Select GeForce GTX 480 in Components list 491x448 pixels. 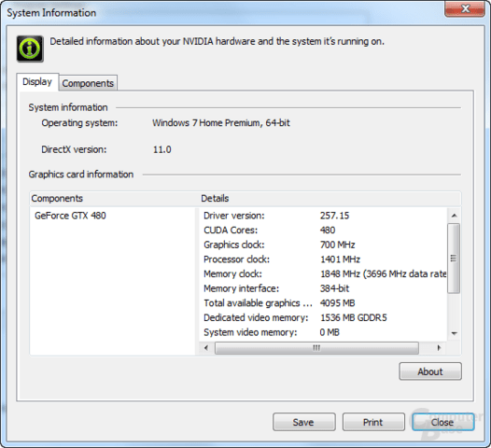point(70,216)
